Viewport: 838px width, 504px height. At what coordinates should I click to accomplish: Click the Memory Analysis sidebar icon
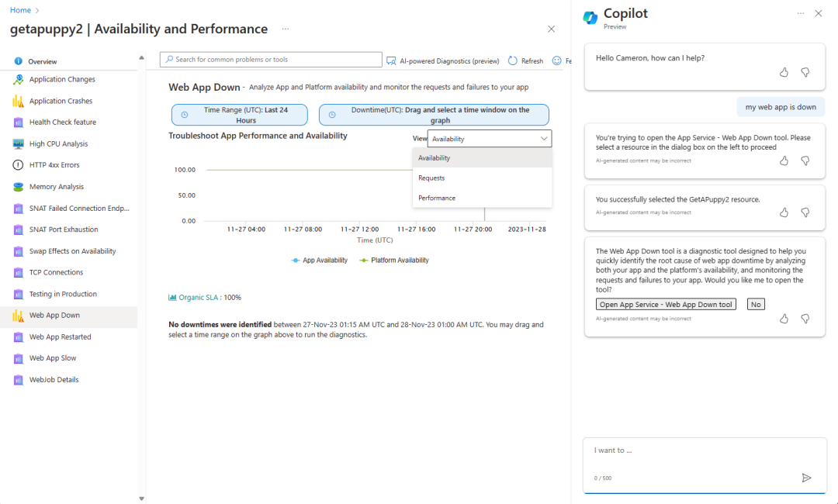coord(18,187)
